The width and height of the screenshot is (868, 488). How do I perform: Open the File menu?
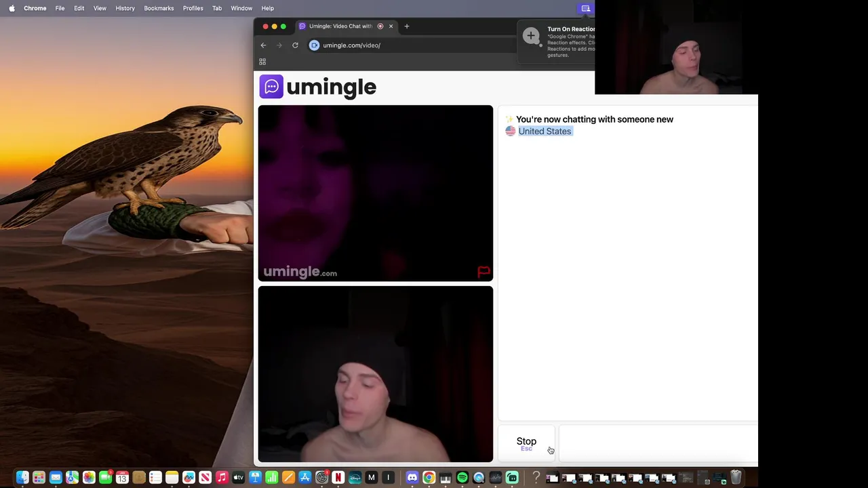[x=60, y=8]
